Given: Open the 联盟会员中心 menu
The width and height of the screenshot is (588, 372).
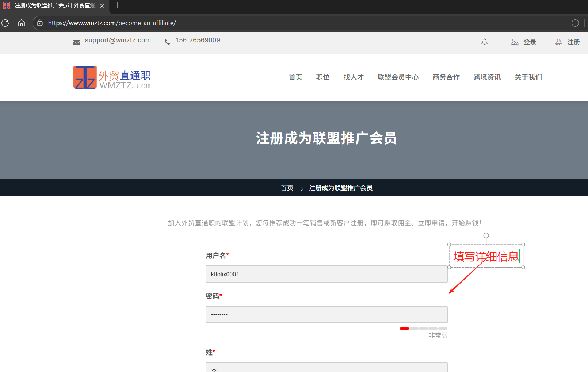Looking at the screenshot, I should 398,77.
